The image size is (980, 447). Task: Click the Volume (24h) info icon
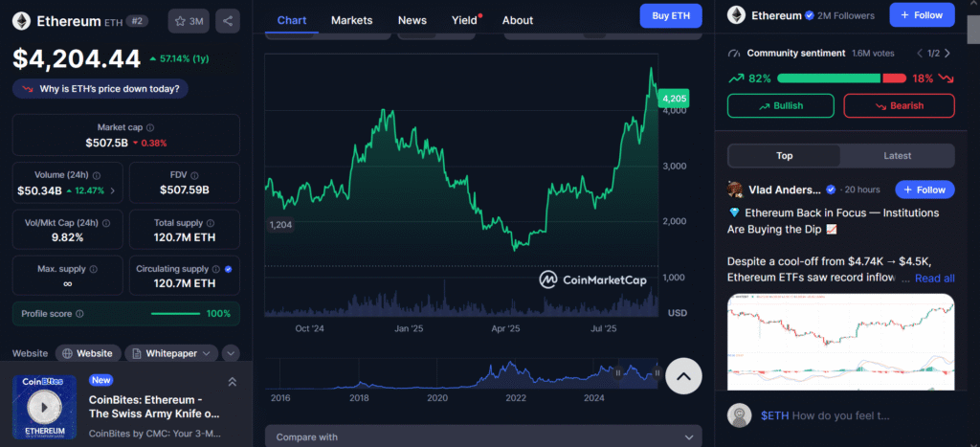point(97,176)
